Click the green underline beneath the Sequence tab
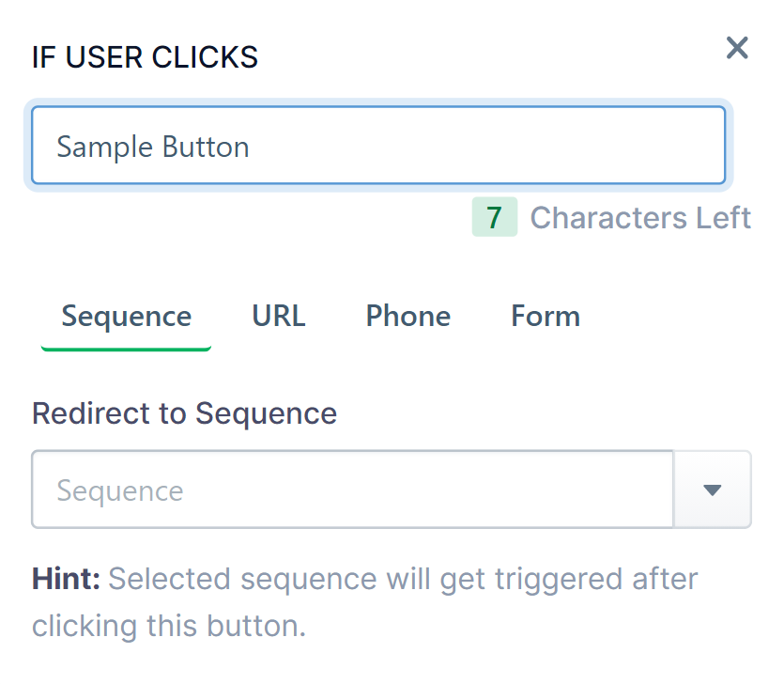 coord(126,350)
